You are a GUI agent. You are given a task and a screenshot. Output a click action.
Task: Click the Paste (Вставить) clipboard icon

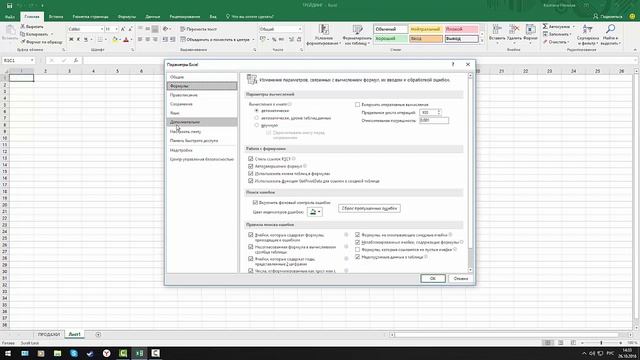coord(10,31)
